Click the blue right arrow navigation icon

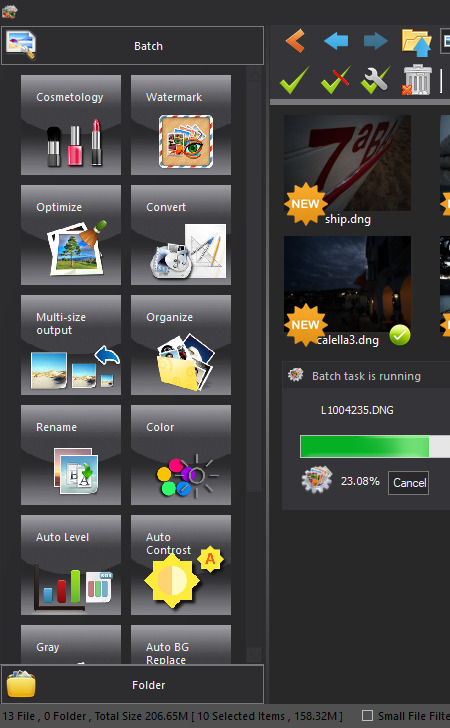tap(376, 41)
